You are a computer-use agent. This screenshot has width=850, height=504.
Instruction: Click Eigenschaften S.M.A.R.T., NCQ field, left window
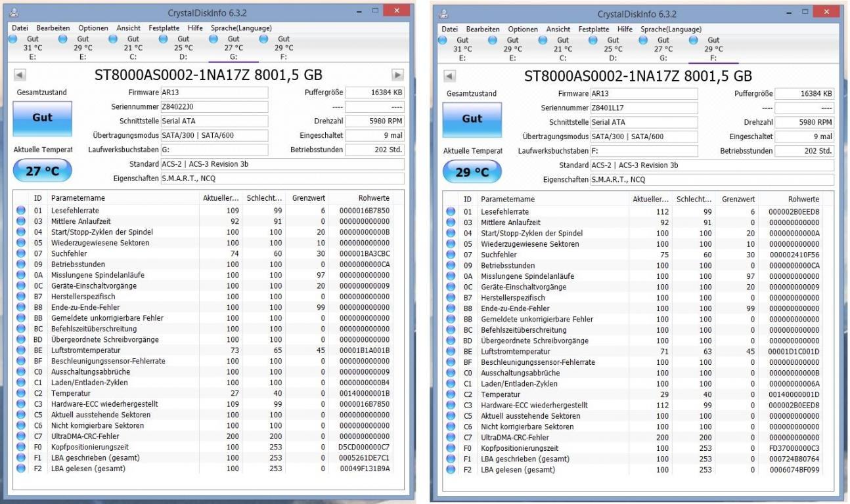click(282, 178)
